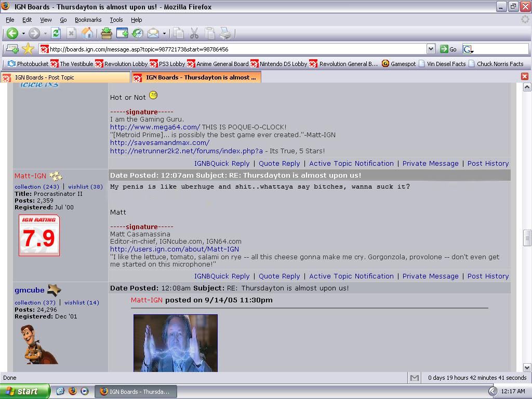
Task: Select the Thursdayton is almost tab
Action: click(x=196, y=77)
